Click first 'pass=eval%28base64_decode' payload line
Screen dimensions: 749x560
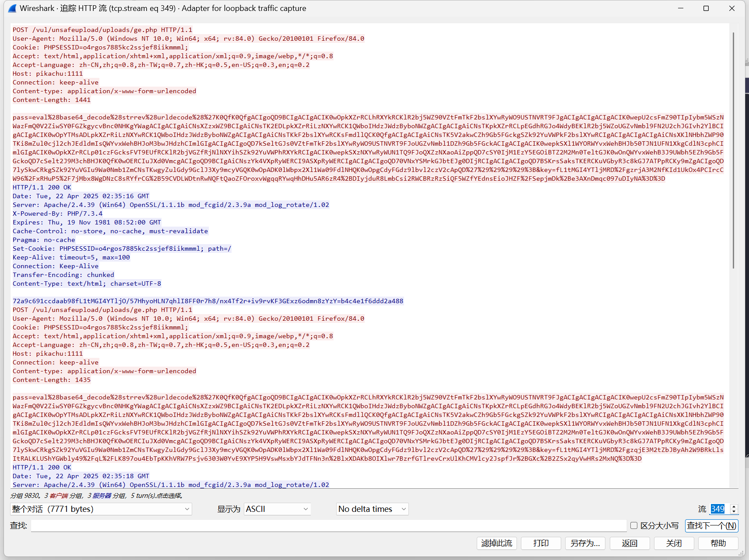368,117
